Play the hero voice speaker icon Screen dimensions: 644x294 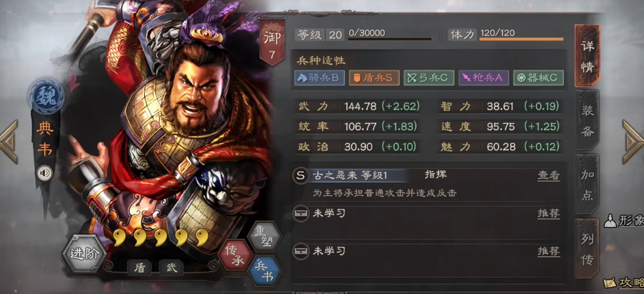tap(45, 173)
